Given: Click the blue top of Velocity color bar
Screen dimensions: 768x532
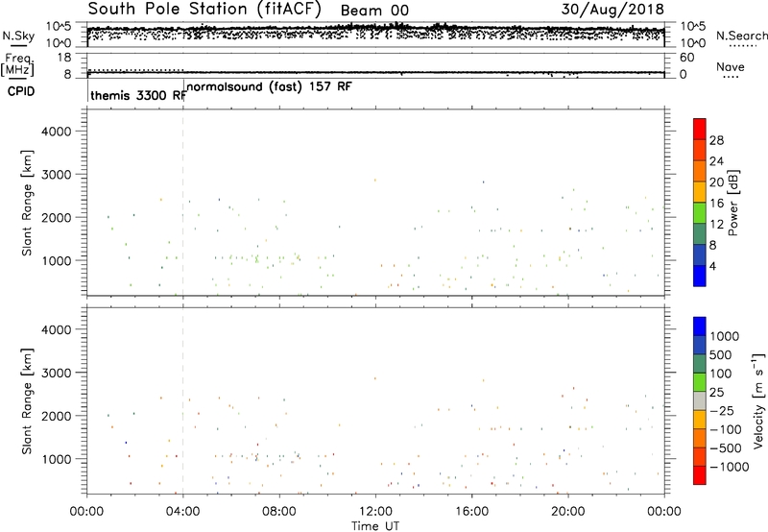Looking at the screenshot, I should pyautogui.click(x=700, y=326).
